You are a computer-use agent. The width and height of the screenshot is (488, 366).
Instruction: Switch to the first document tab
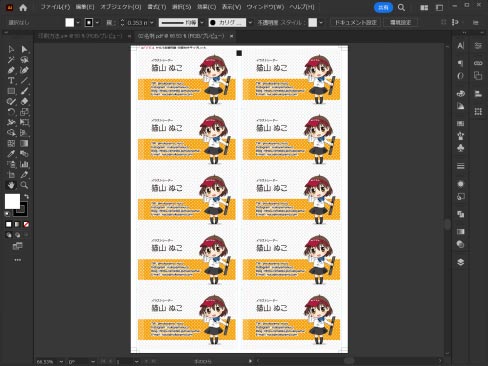point(80,36)
